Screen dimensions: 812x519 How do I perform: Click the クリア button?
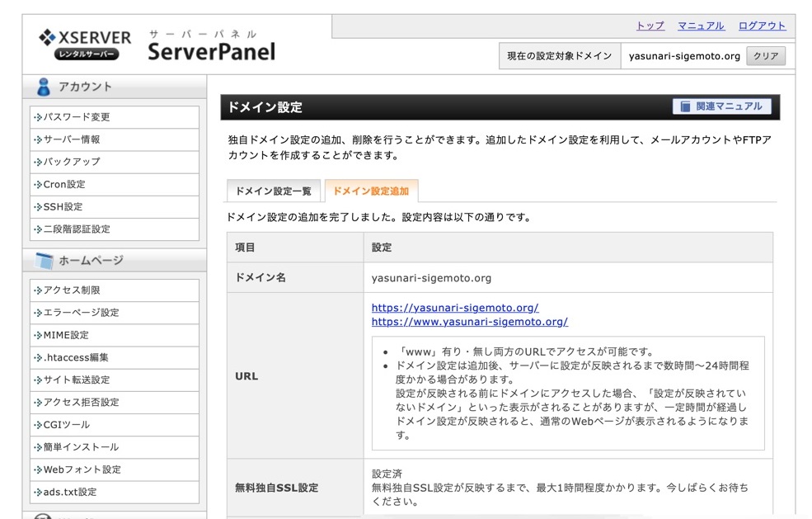click(x=765, y=56)
